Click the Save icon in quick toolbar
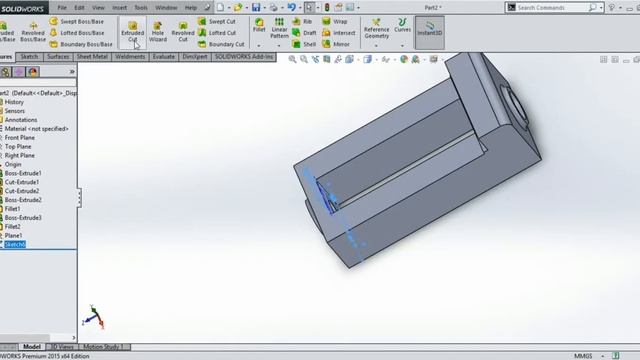The width and height of the screenshot is (640, 360). click(x=256, y=7)
